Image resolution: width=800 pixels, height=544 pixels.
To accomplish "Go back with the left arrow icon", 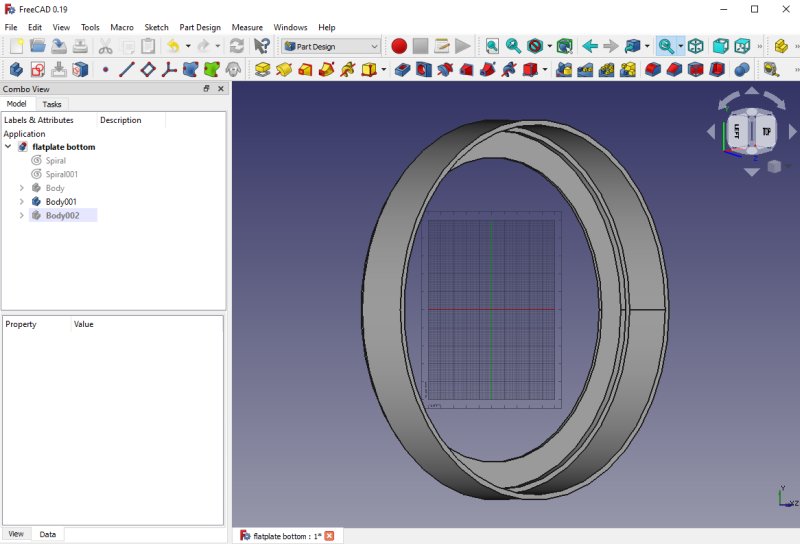I will [x=590, y=46].
